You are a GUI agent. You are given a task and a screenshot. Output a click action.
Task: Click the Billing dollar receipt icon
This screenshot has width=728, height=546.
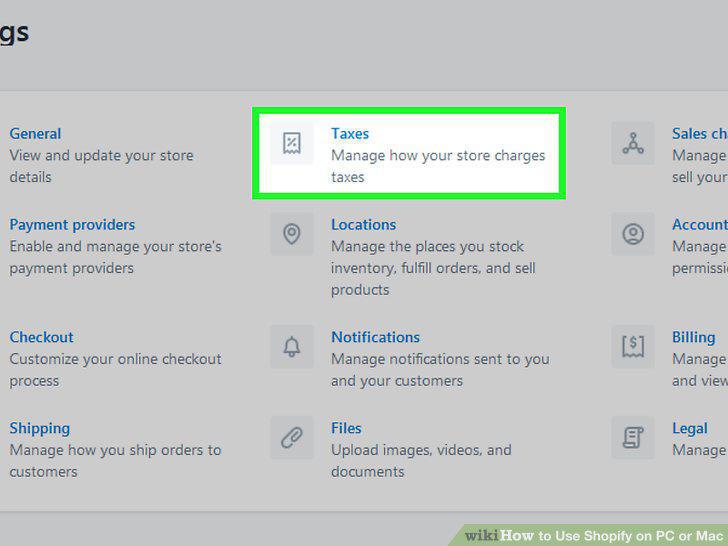coord(633,346)
